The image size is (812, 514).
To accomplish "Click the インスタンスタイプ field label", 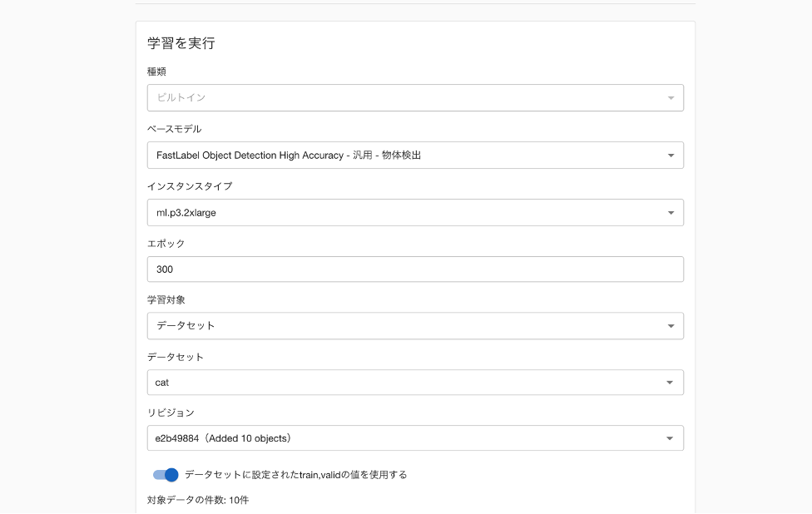I will point(190,186).
